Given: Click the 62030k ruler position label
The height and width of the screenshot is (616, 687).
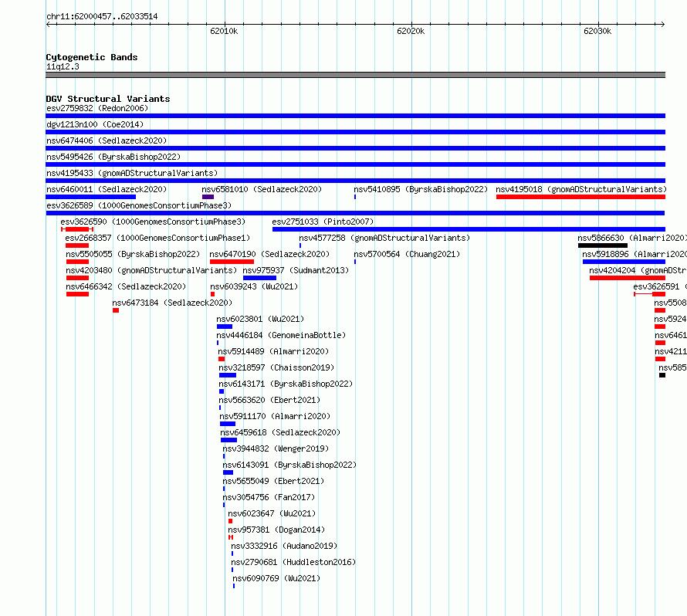Looking at the screenshot, I should tap(597, 31).
